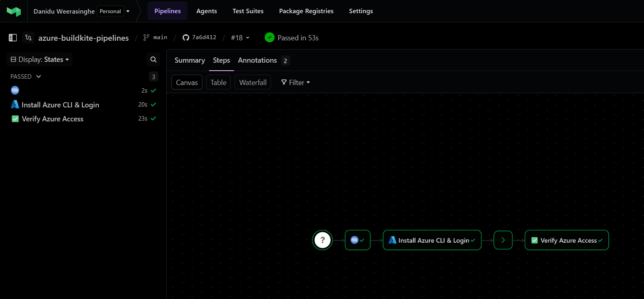Image resolution: width=644 pixels, height=299 pixels.
Task: Open Package Registries in top navigation
Action: pyautogui.click(x=306, y=11)
